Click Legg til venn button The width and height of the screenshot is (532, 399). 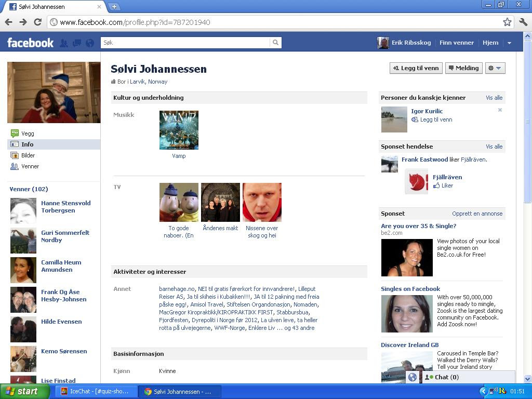(416, 68)
